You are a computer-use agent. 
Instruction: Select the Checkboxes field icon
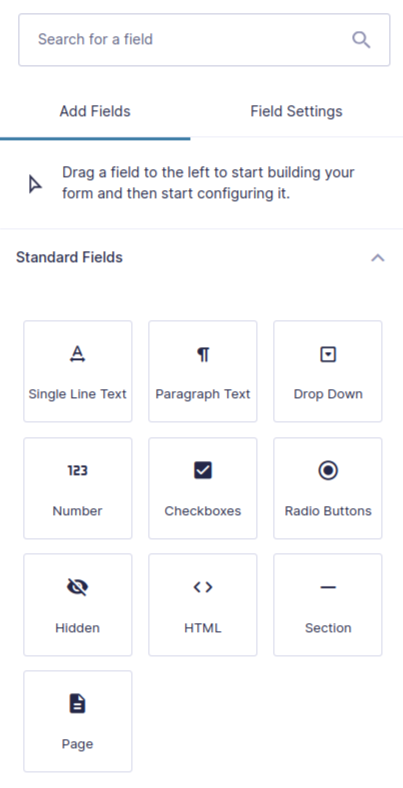click(203, 470)
